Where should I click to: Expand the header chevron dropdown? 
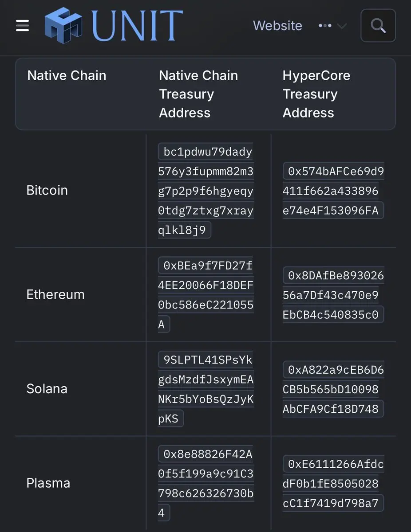[x=341, y=27]
